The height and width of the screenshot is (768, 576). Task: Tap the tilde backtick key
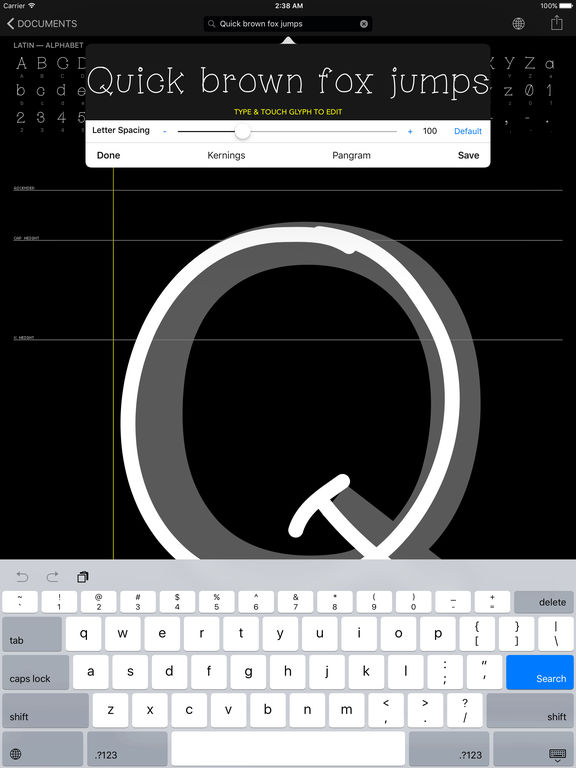20,602
